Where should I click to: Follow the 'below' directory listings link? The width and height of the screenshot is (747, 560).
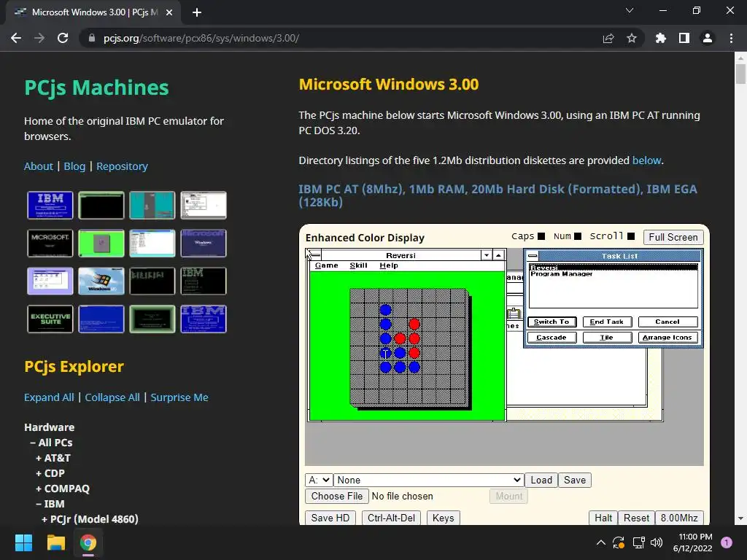click(646, 160)
